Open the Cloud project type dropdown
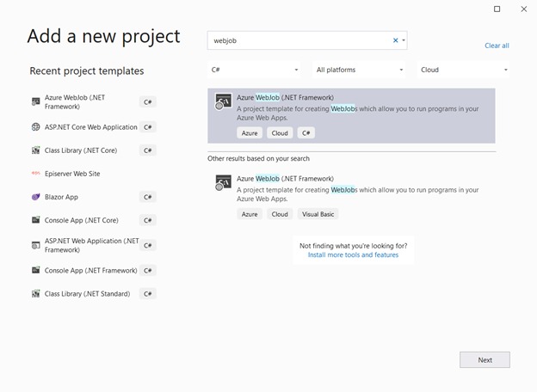This screenshot has height=392, width=537. (464, 70)
